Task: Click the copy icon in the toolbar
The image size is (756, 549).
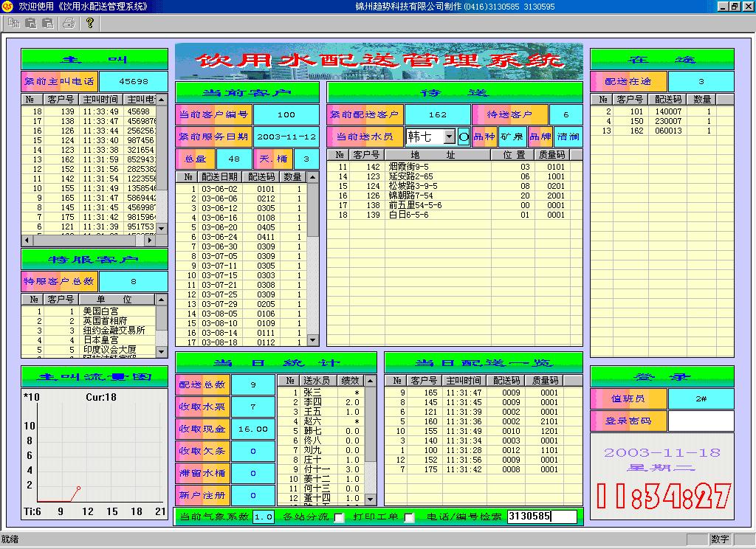Action: click(x=13, y=23)
